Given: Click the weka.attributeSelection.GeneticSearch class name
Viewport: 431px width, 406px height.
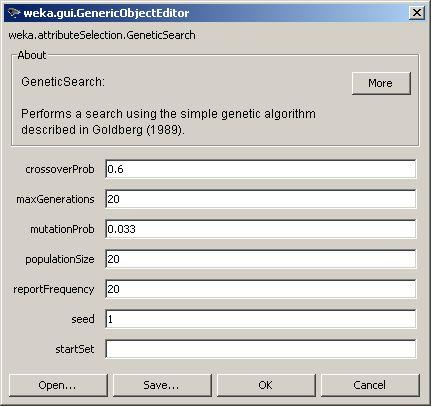Looking at the screenshot, I should [x=102, y=35].
